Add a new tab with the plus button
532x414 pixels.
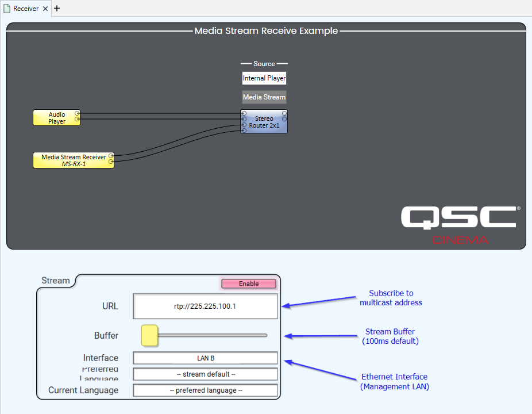click(x=56, y=9)
